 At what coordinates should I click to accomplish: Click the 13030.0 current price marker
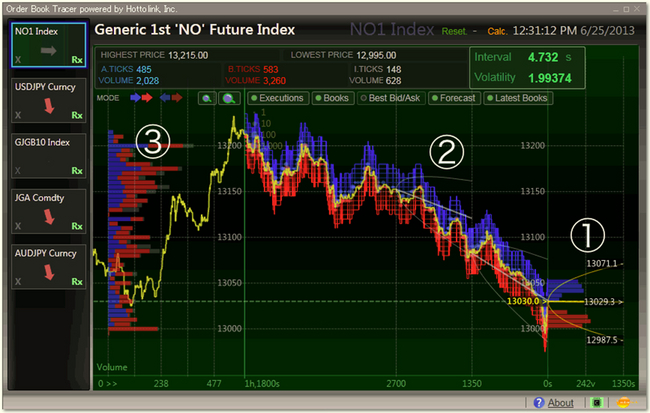[x=524, y=300]
